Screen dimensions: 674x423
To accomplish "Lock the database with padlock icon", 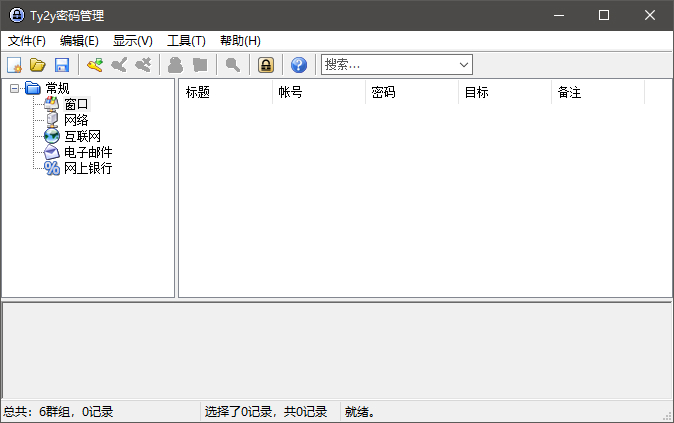I will tap(266, 65).
